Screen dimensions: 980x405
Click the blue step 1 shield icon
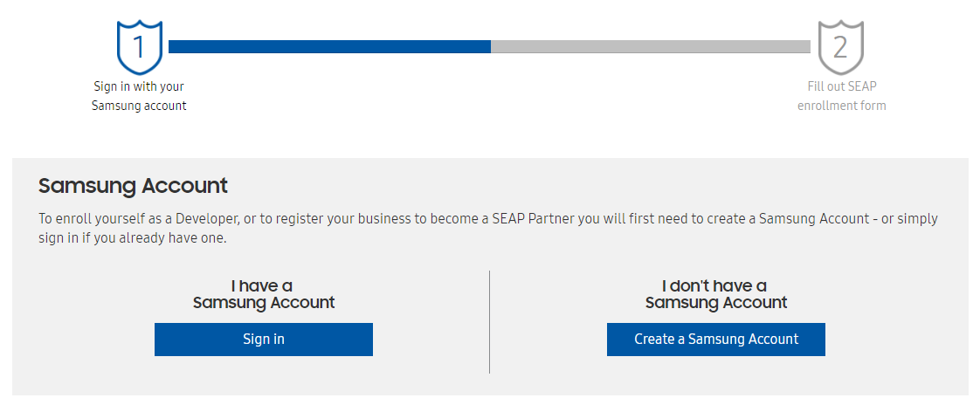pyautogui.click(x=140, y=47)
